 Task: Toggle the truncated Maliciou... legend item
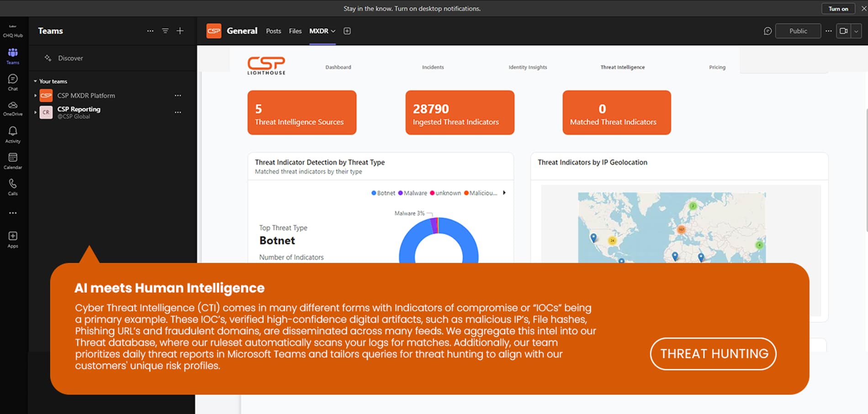[x=481, y=193]
